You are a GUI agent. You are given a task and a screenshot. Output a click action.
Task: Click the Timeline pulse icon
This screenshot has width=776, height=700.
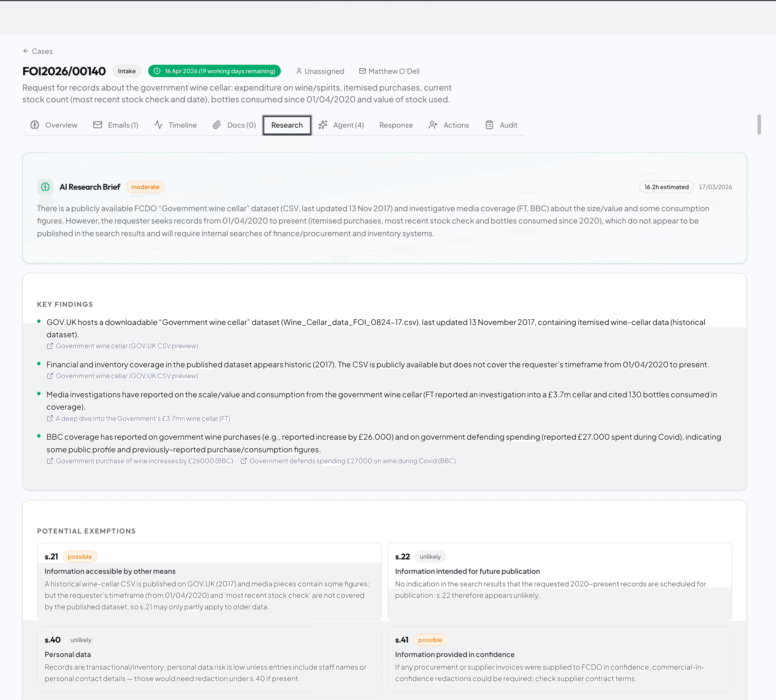point(158,125)
